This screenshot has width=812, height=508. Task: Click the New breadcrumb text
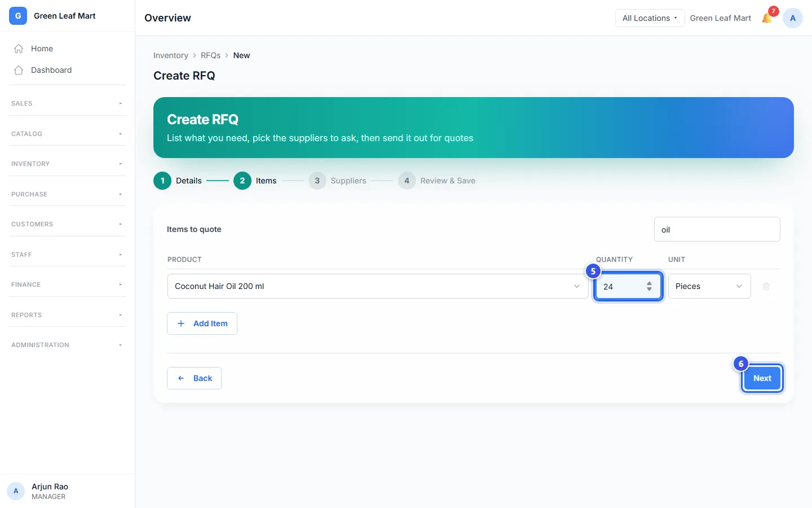pos(241,55)
